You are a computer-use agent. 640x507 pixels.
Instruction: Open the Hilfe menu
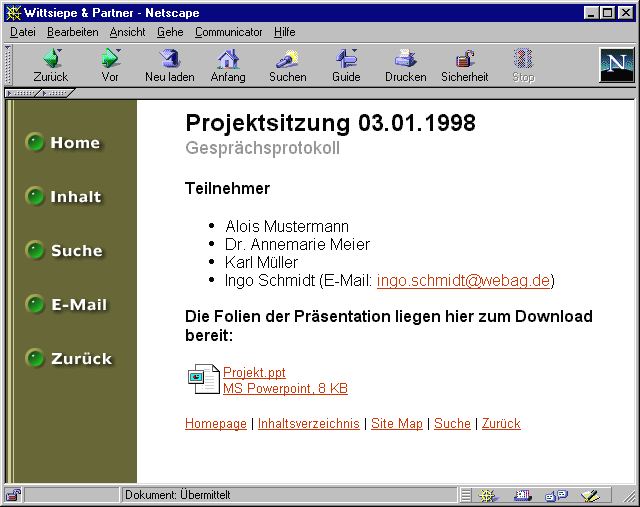coord(284,32)
